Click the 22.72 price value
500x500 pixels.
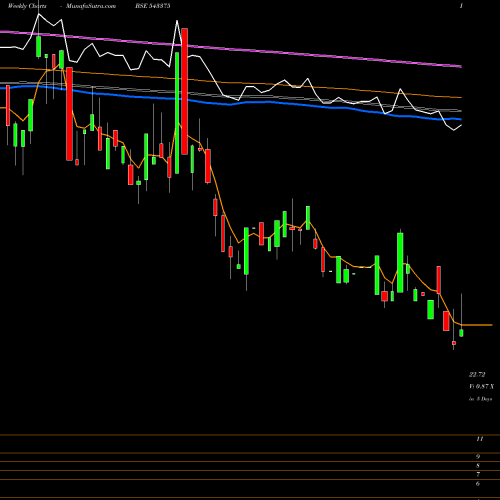(477, 375)
